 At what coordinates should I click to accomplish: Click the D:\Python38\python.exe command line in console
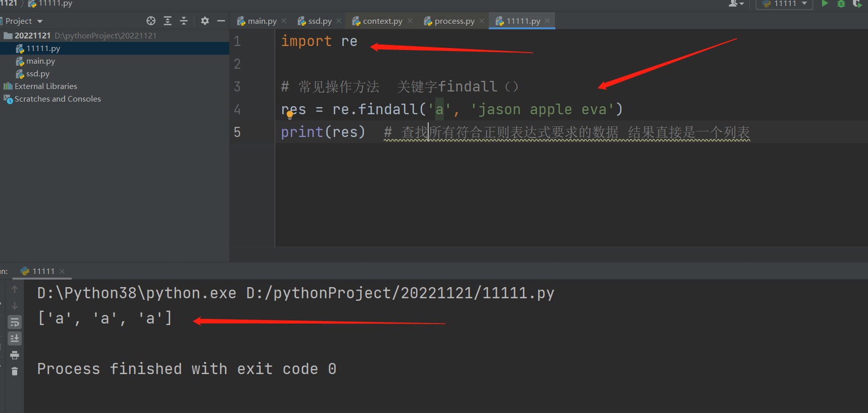[296, 293]
